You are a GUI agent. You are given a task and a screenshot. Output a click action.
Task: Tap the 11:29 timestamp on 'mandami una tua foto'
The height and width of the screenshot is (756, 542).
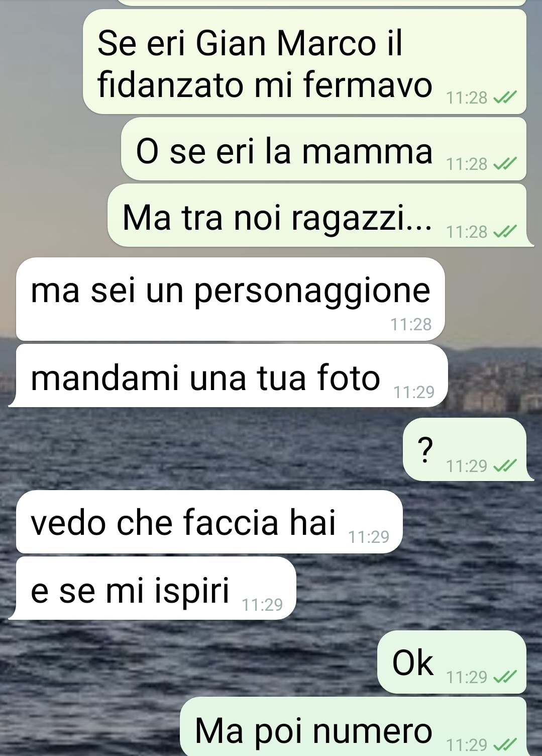tap(414, 392)
